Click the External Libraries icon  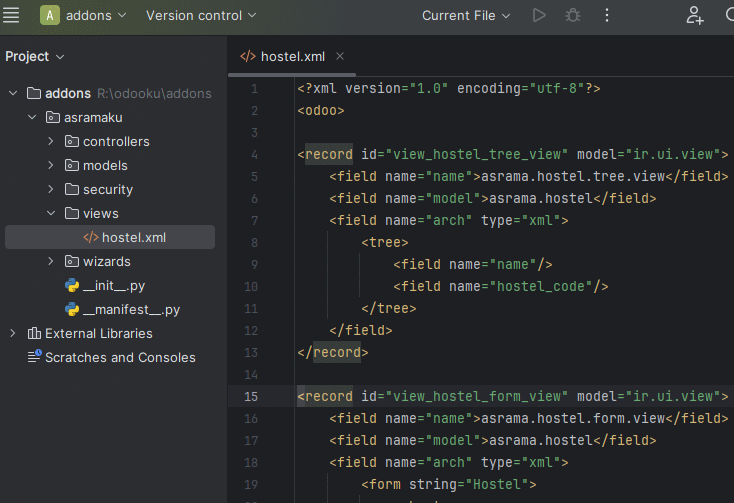tap(34, 333)
